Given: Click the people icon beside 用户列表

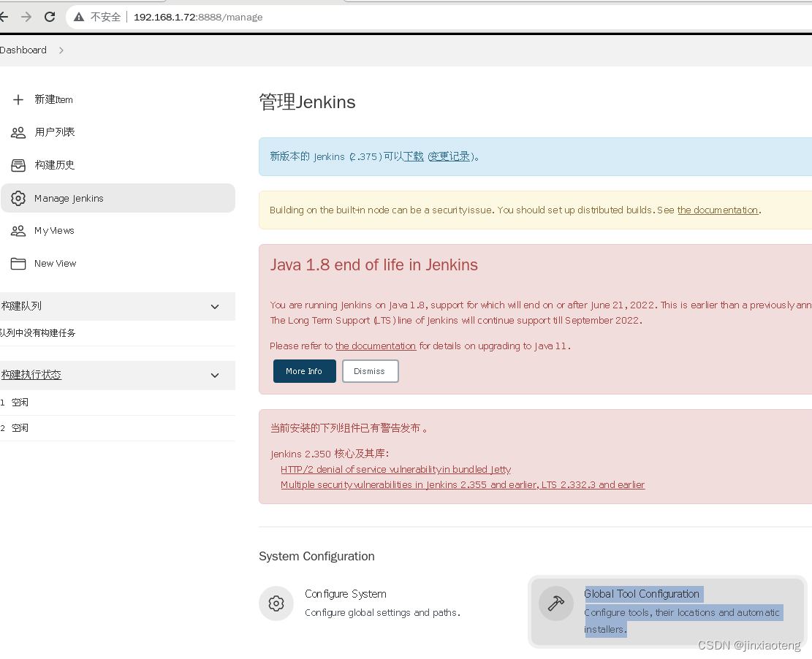Looking at the screenshot, I should click(18, 132).
